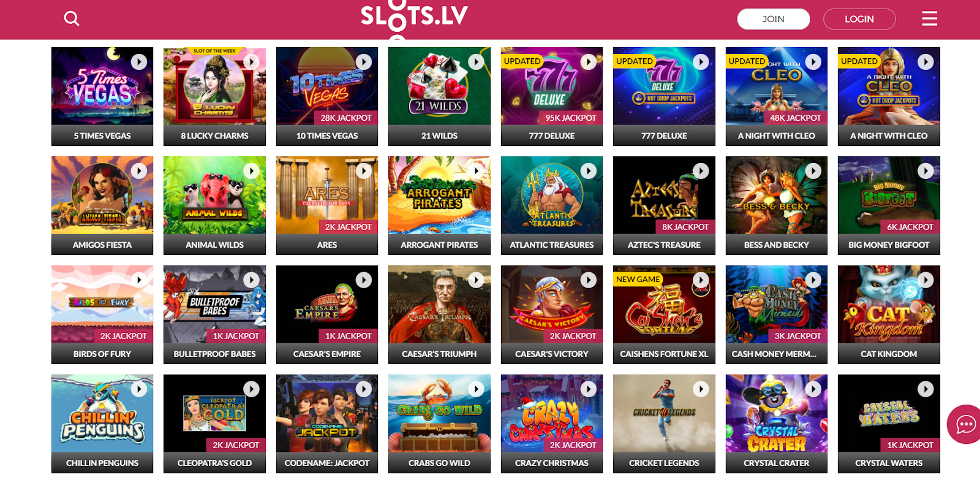Open the hamburger menu icon

[929, 18]
